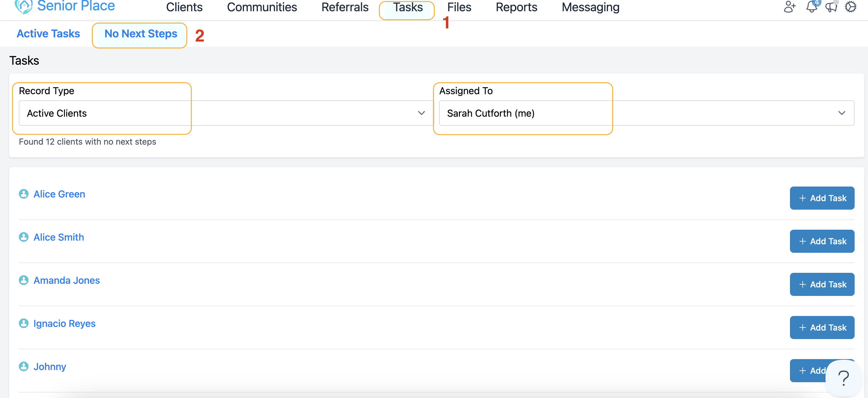This screenshot has height=398, width=868.
Task: Open the Referrals menu
Action: pyautogui.click(x=345, y=7)
